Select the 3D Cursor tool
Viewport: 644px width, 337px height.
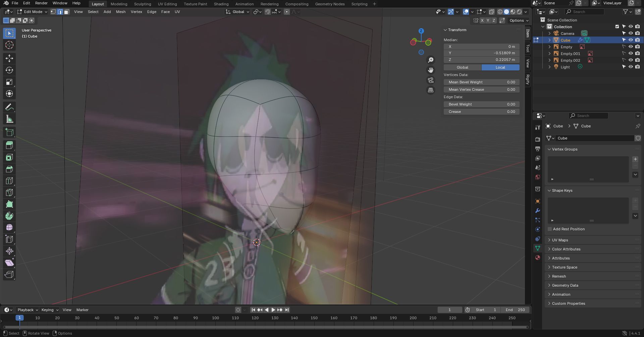[x=9, y=45]
